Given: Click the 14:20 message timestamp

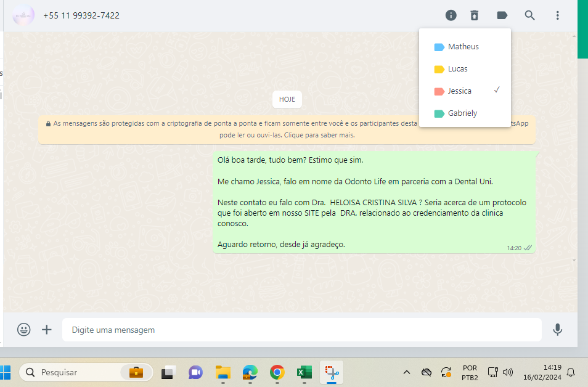Looking at the screenshot, I should point(514,248).
